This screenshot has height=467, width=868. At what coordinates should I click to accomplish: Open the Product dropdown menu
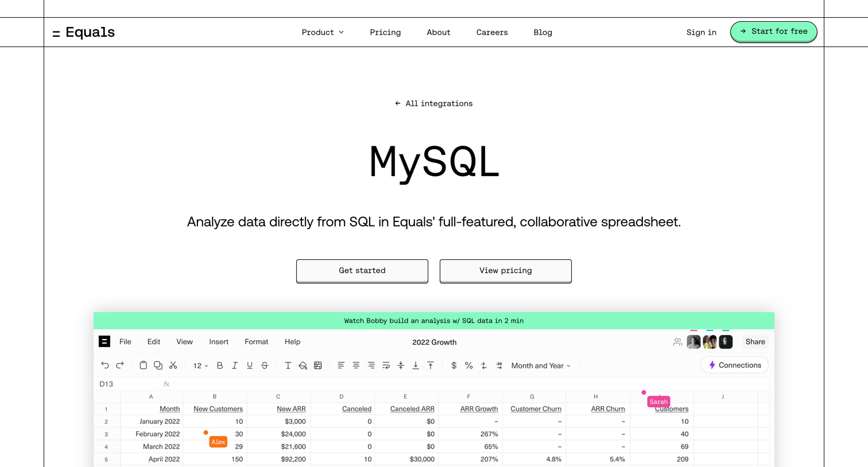[x=323, y=33]
